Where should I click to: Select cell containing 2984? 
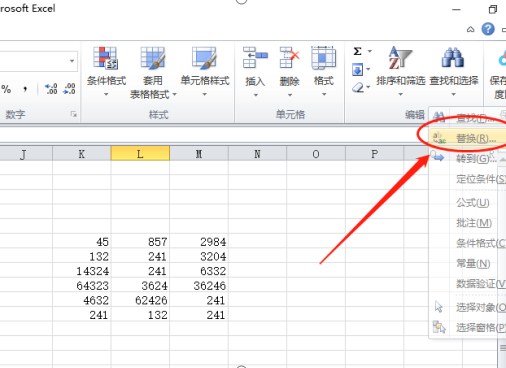pyautogui.click(x=199, y=241)
